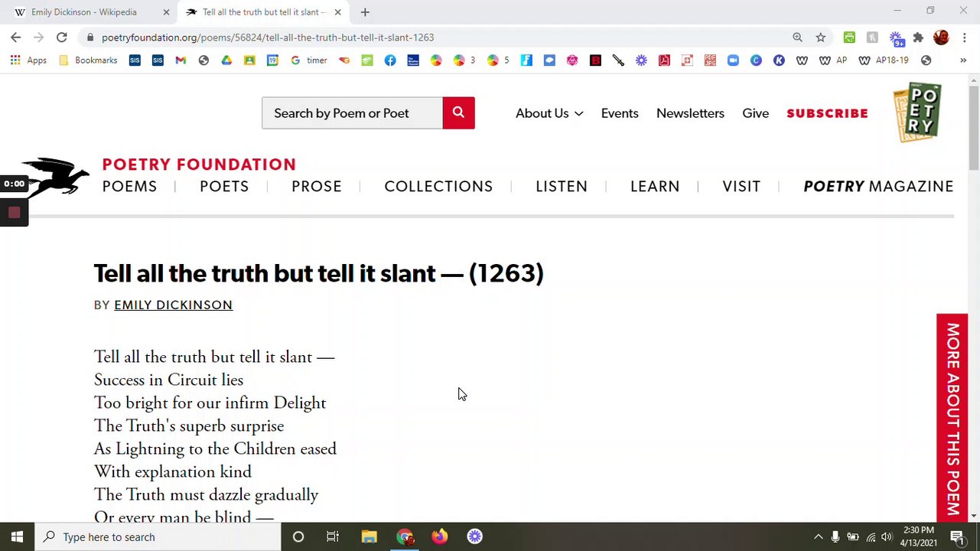Open the LEARN navigation menu
980x551 pixels.
(x=655, y=187)
